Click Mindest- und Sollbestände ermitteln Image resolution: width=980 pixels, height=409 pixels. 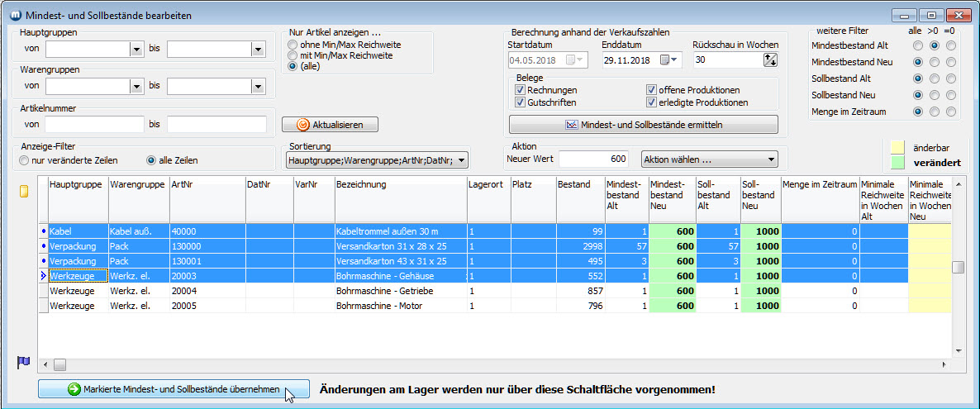tap(644, 125)
